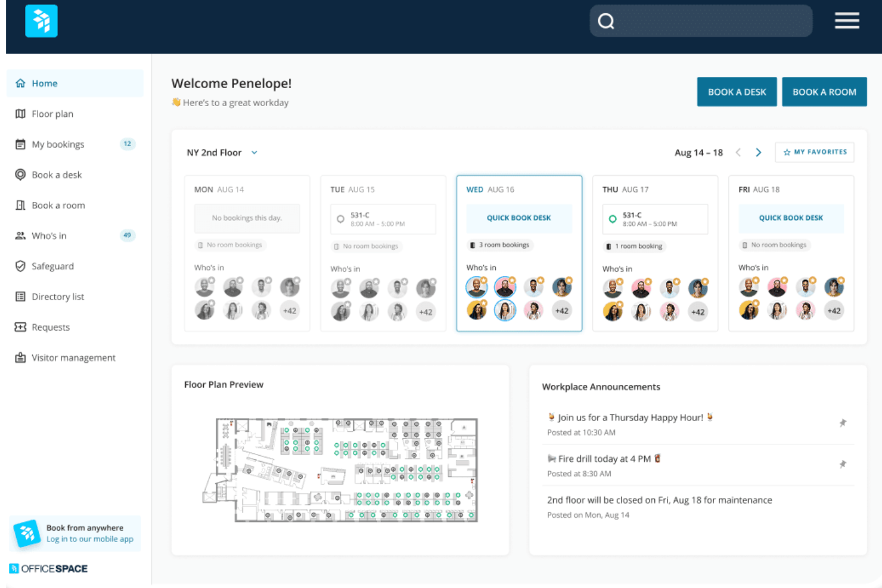Click Quick Book Desk on Wednesday
Image resolution: width=882 pixels, height=588 pixels.
(x=518, y=218)
